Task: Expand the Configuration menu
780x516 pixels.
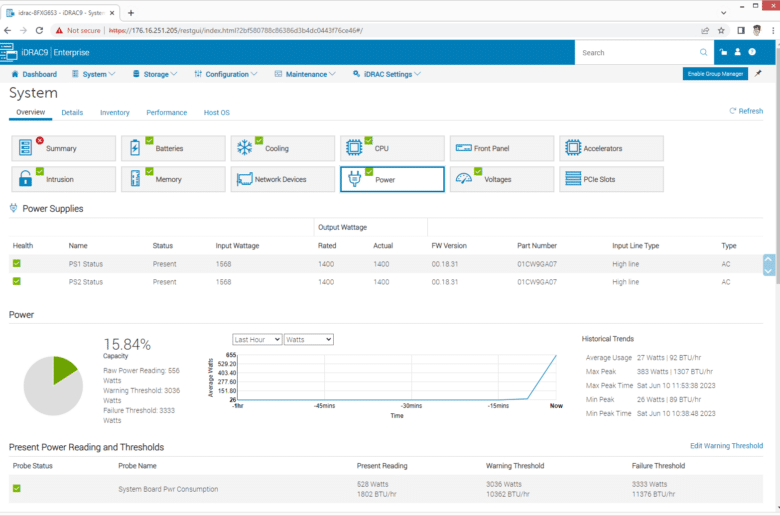Action: [226, 74]
